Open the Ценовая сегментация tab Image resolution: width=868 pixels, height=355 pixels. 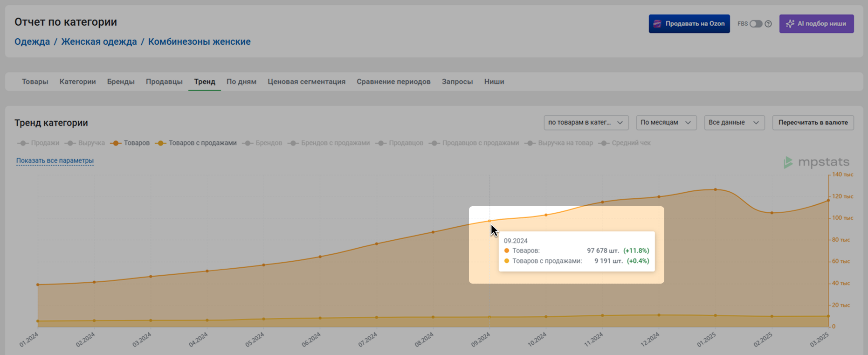[x=306, y=82]
